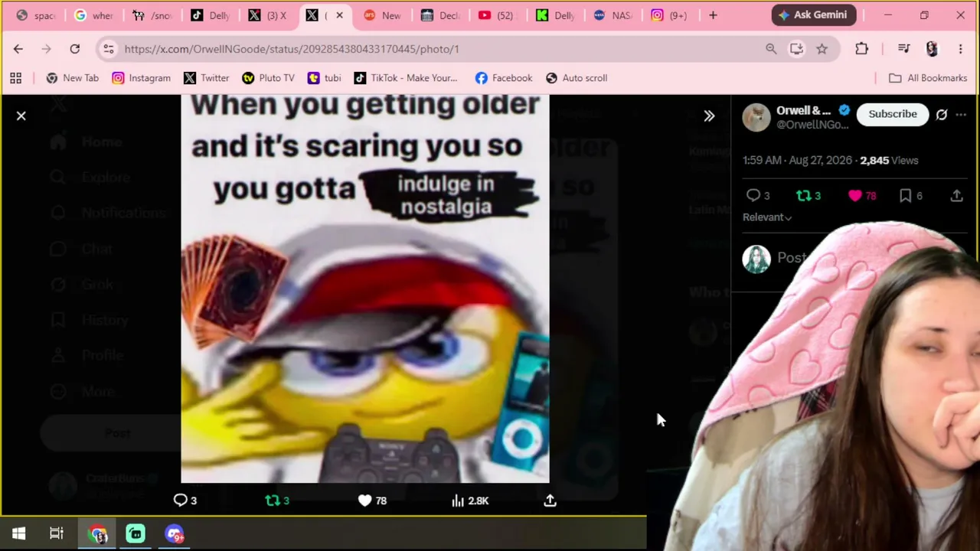The width and height of the screenshot is (980, 551).
Task: Collapse the side panel with the double-chevron
Action: (x=709, y=116)
